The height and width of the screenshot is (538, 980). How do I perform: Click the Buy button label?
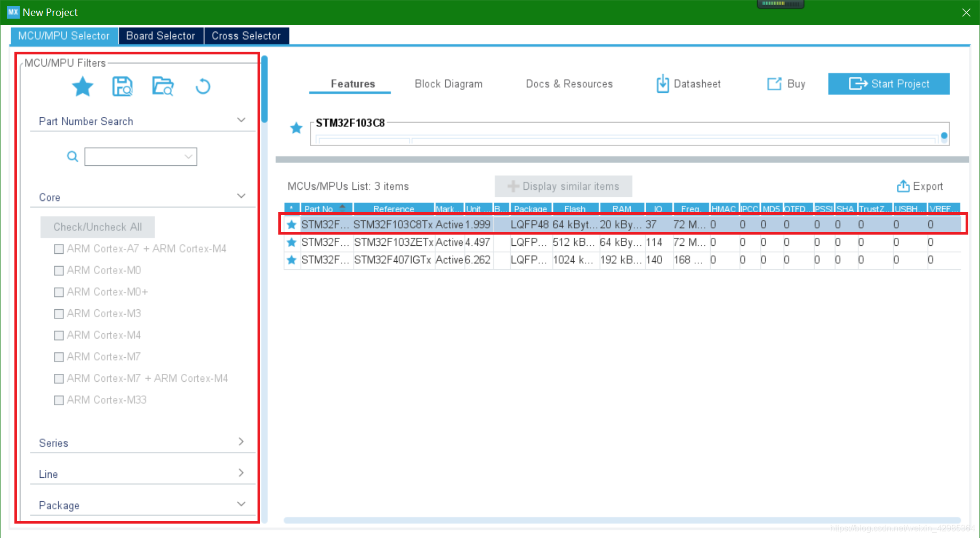[x=796, y=84]
